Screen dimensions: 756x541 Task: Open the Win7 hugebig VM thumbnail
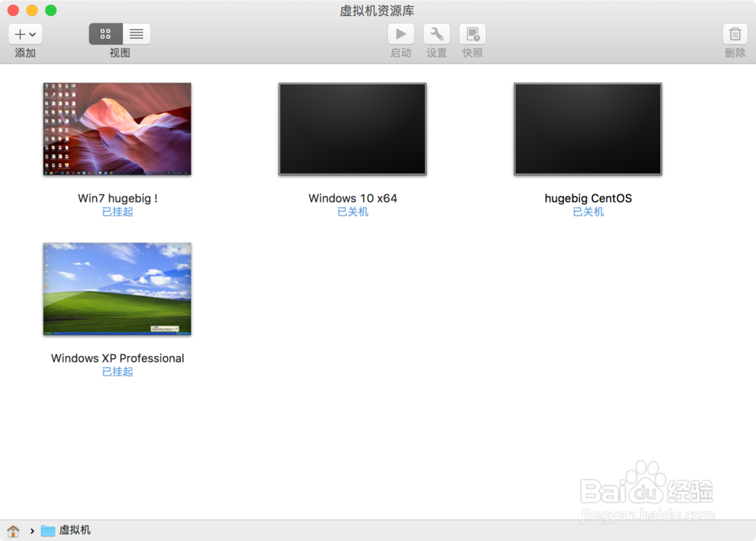click(x=117, y=128)
